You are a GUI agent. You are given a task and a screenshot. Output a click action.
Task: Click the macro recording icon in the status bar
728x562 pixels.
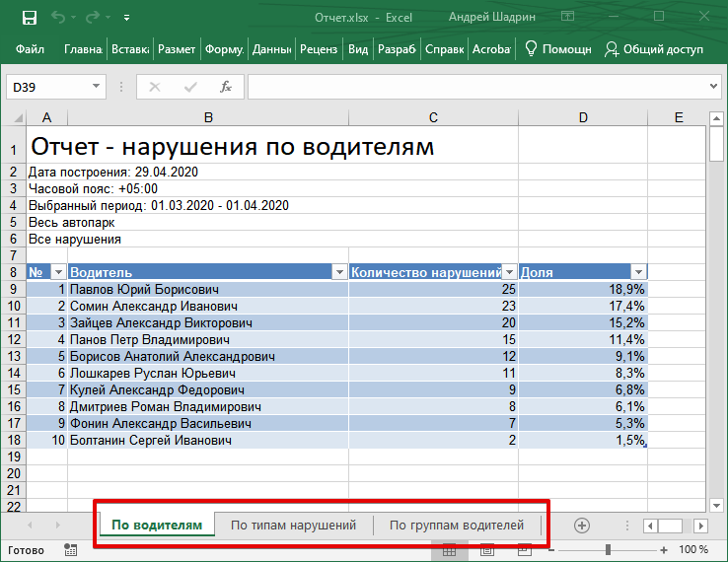[x=71, y=549]
